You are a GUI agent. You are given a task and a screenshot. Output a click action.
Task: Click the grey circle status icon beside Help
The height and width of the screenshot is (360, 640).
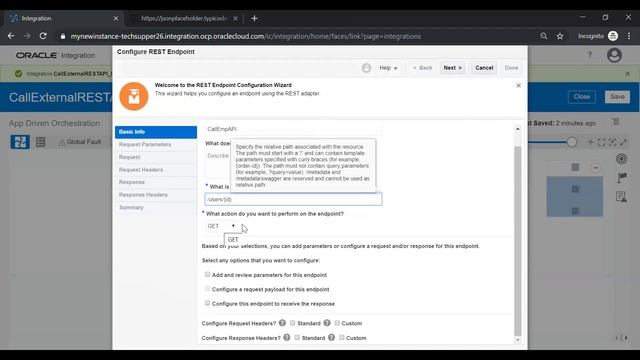pos(366,68)
